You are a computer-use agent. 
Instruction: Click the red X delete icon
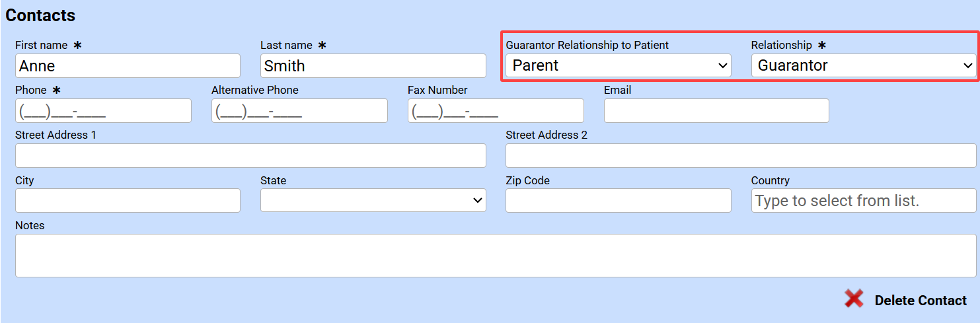(854, 299)
